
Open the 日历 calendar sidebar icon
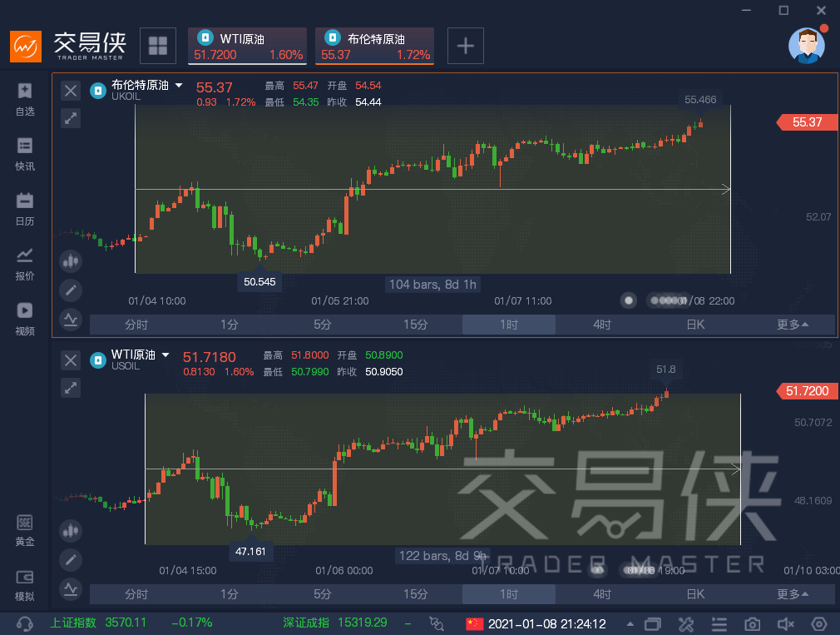click(x=25, y=210)
